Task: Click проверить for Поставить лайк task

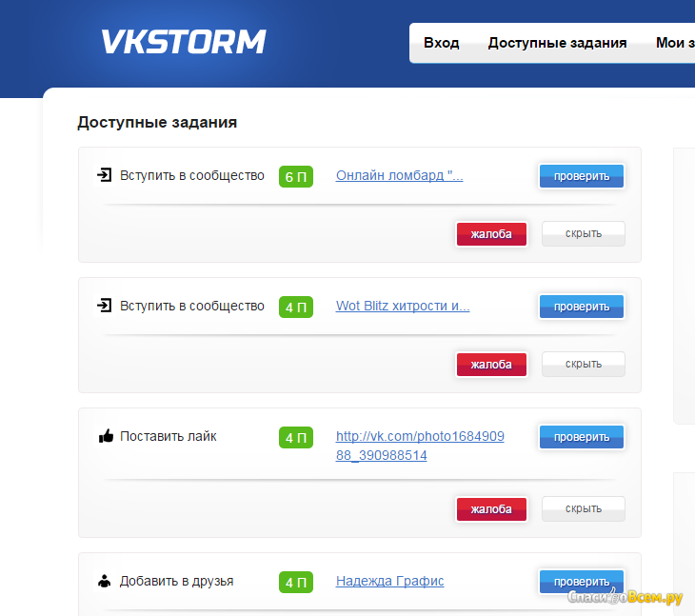Action: 582,437
